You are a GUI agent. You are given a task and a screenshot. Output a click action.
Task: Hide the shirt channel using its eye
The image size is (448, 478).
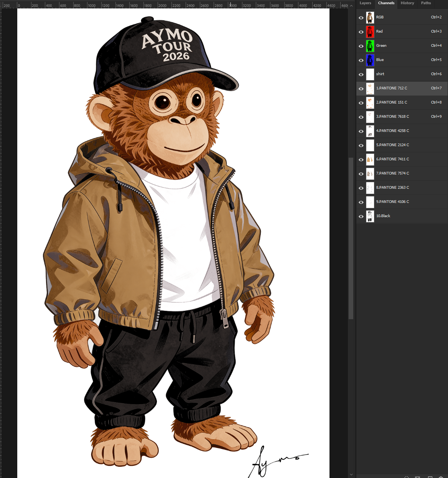point(361,74)
